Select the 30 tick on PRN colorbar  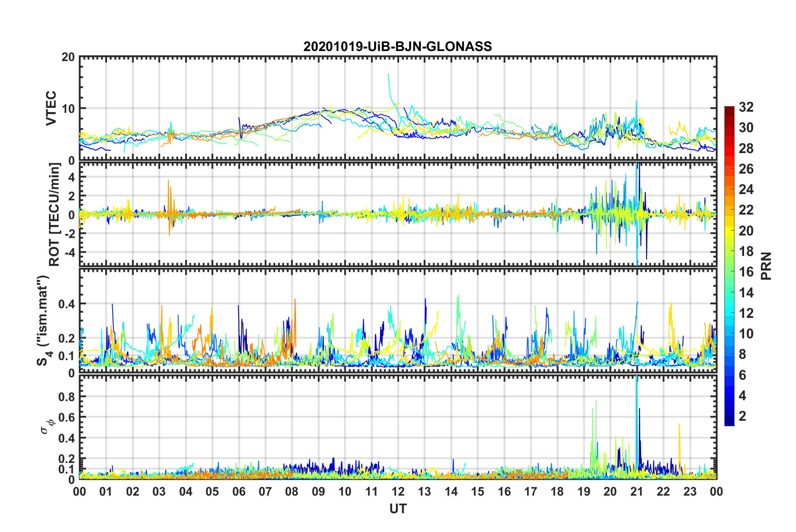click(746, 128)
